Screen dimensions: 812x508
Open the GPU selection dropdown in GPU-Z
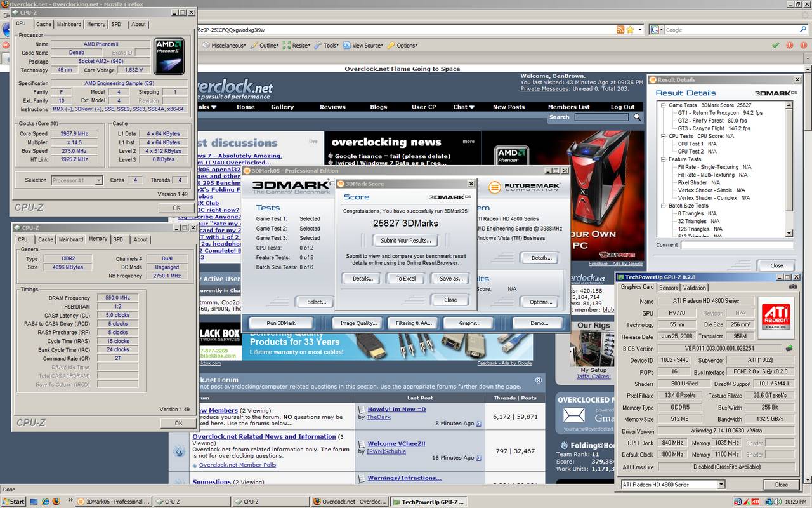[721, 485]
